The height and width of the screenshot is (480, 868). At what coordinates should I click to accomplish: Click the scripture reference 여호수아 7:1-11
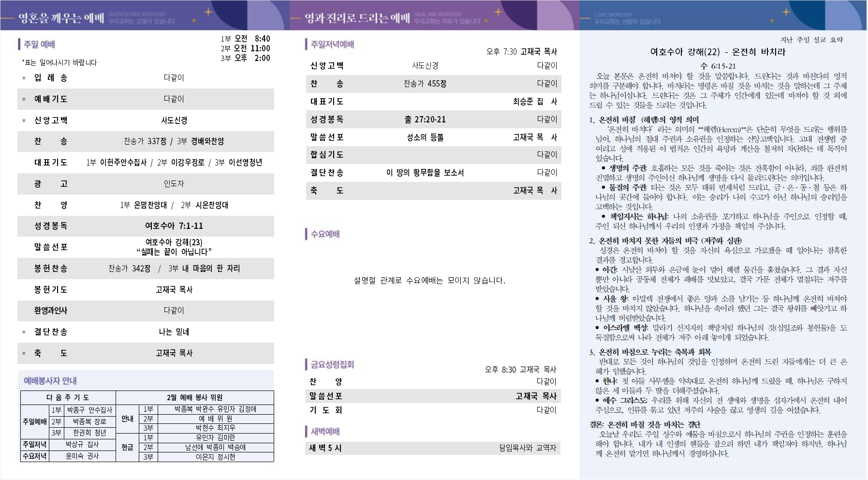point(174,226)
